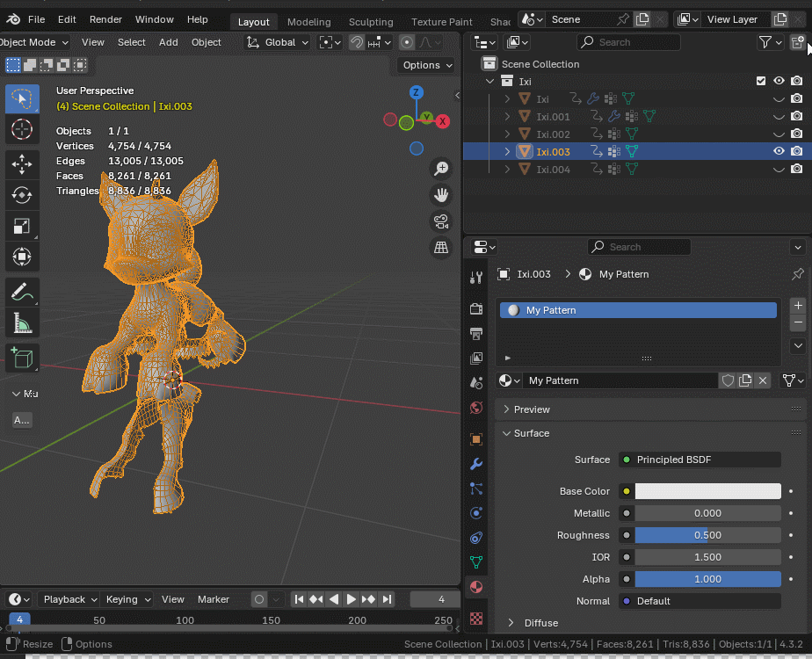Open the Object properties tab
This screenshot has width=812, height=659.
click(x=476, y=439)
